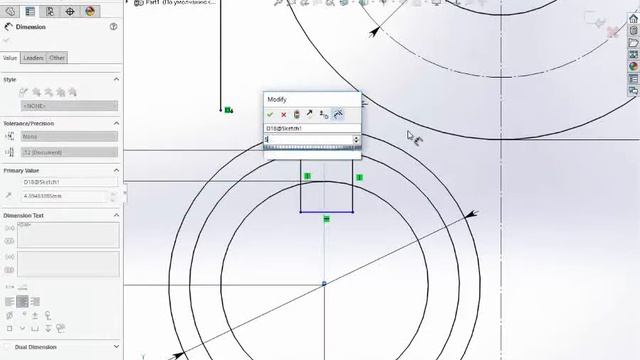Image resolution: width=640 pixels, height=360 pixels.
Task: Open Custom Properties in task pane
Action: (x=633, y=79)
